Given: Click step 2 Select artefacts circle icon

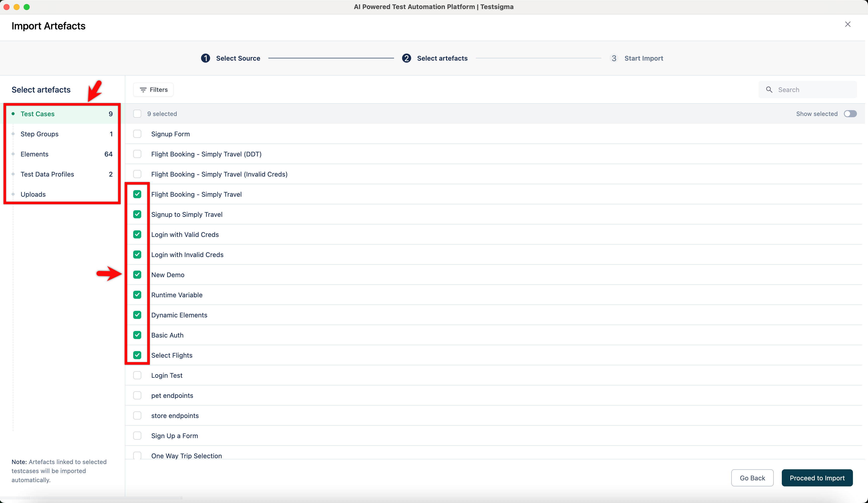Looking at the screenshot, I should point(406,58).
